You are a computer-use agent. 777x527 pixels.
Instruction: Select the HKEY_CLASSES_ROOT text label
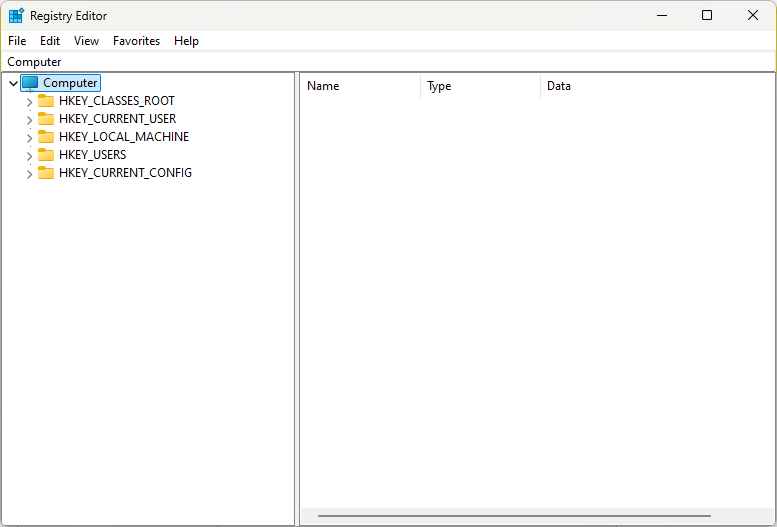(116, 101)
